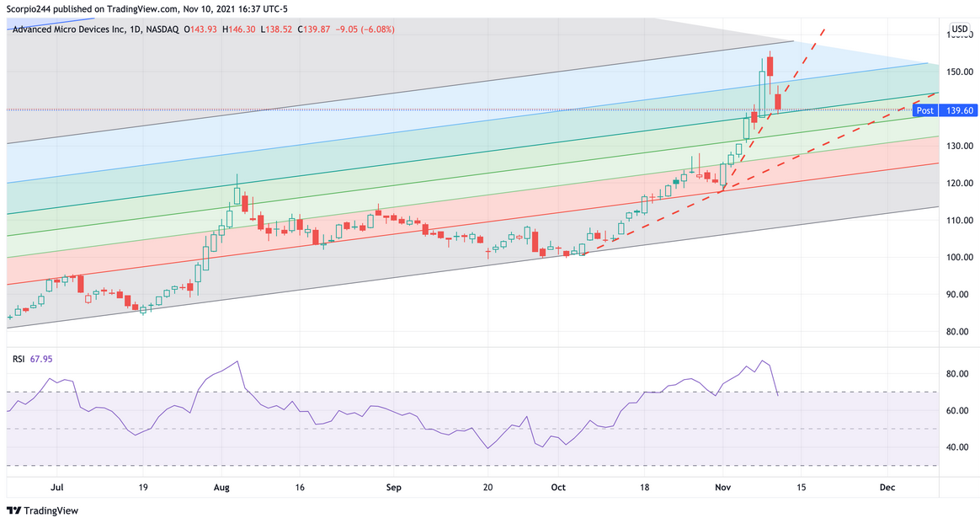
Task: Click the Sep date label
Action: tap(393, 488)
